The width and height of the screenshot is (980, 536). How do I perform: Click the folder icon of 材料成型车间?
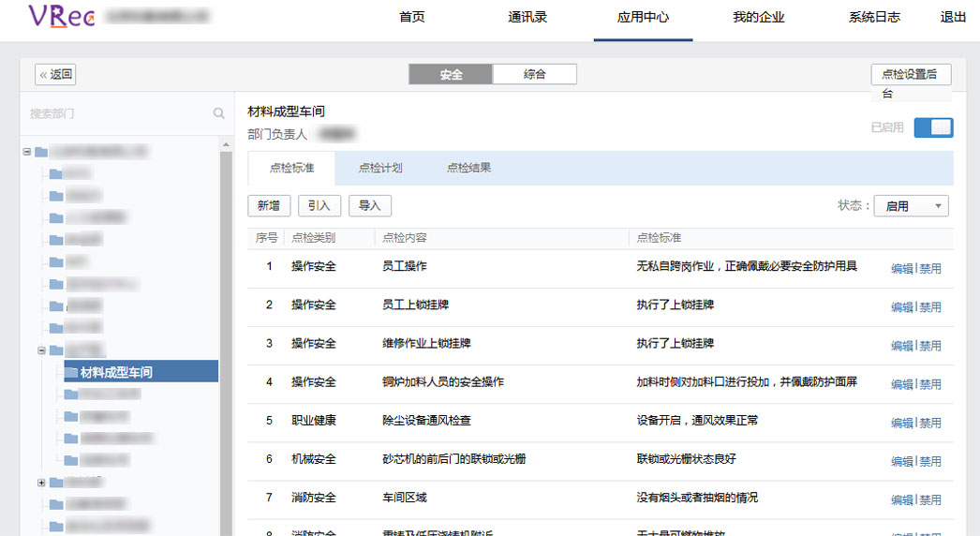(70, 373)
